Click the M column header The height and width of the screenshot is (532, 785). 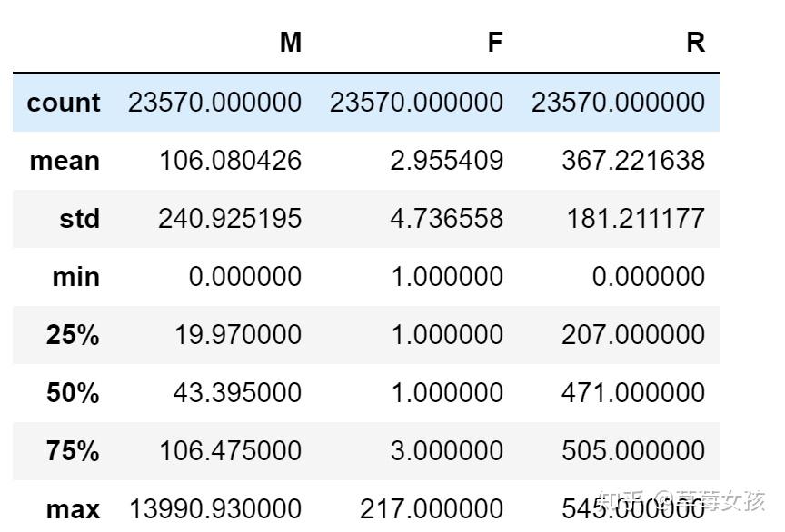tap(291, 43)
